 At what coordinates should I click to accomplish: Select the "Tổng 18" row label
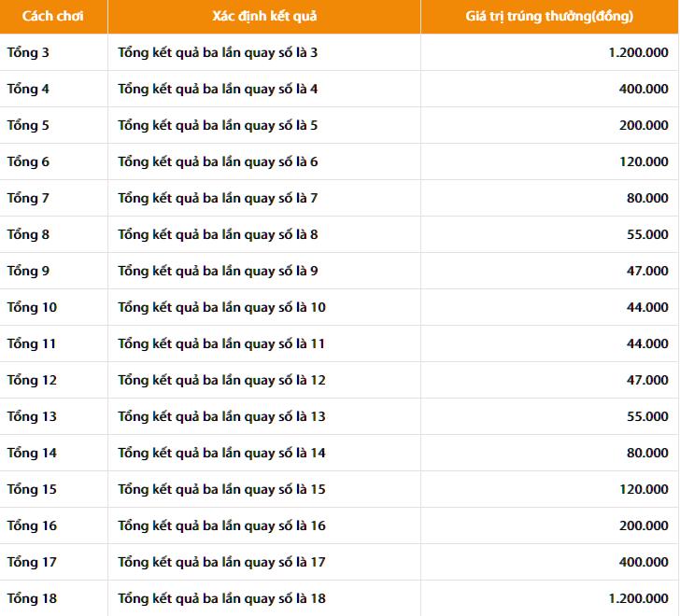pos(32,598)
